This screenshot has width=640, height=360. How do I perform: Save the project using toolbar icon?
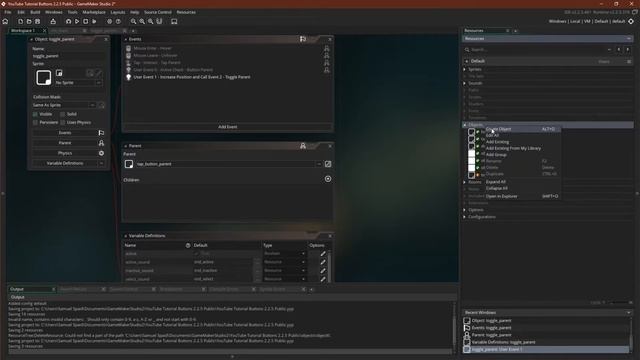pyautogui.click(x=38, y=21)
